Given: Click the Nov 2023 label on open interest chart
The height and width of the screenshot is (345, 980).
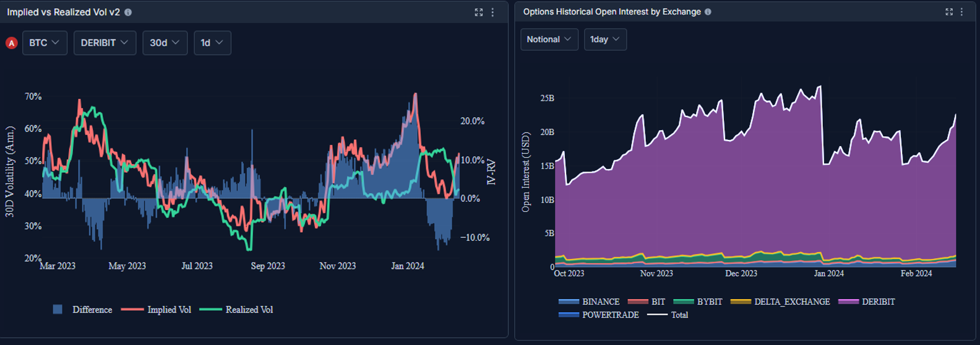Looking at the screenshot, I should point(656,273).
